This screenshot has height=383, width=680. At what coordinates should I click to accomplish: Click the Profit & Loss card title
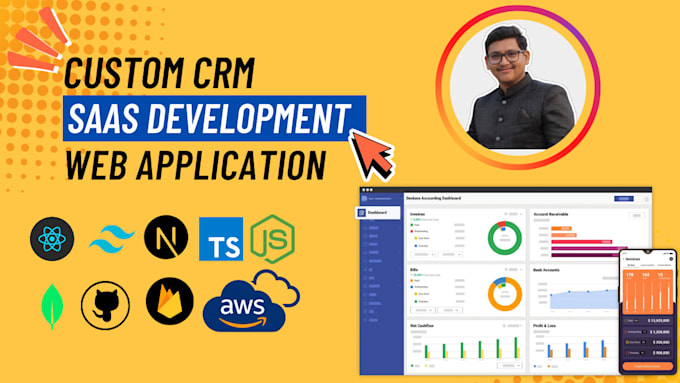click(545, 326)
